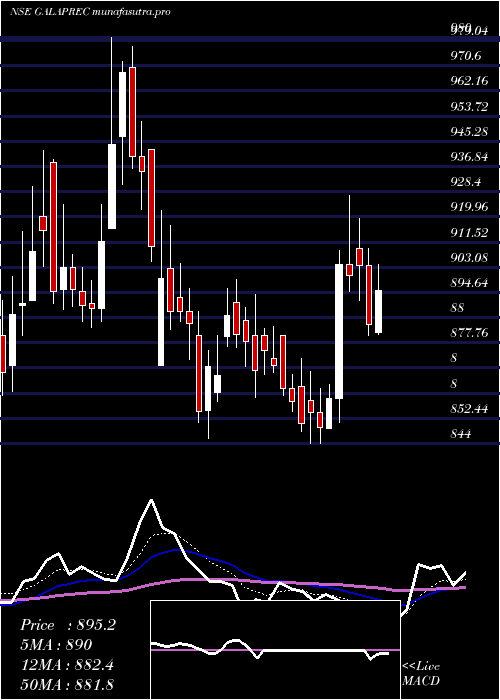The image size is (500, 700).
Task: Select the 844 price axis label
Action: 461,433
